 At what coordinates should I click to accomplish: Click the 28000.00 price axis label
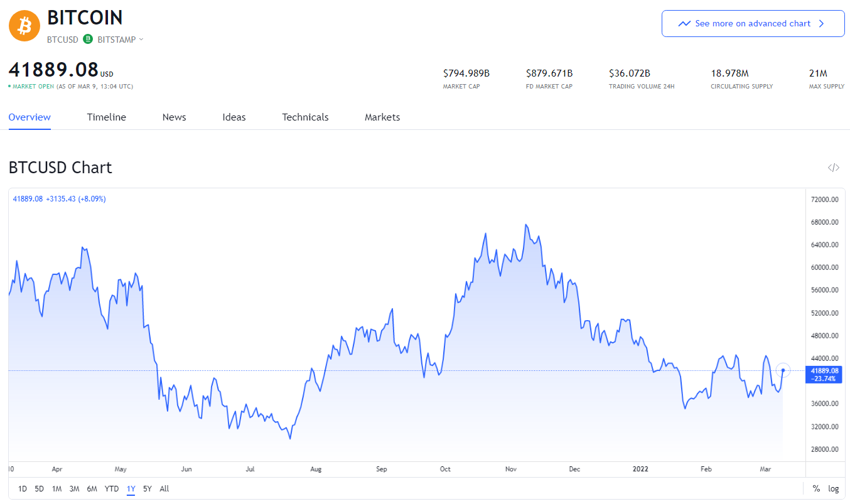point(825,449)
